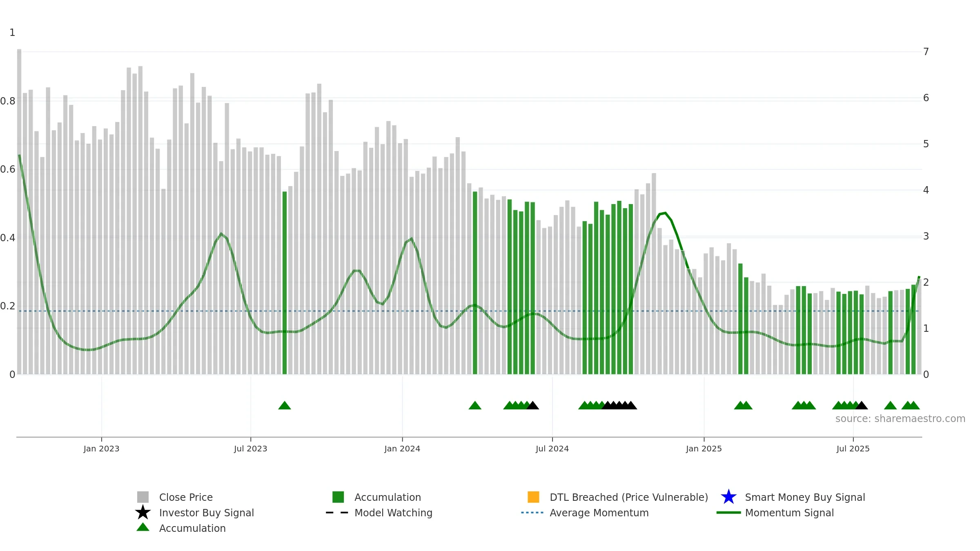Image resolution: width=980 pixels, height=551 pixels.
Task: Click the Jul 2023 axis label
Action: point(250,449)
